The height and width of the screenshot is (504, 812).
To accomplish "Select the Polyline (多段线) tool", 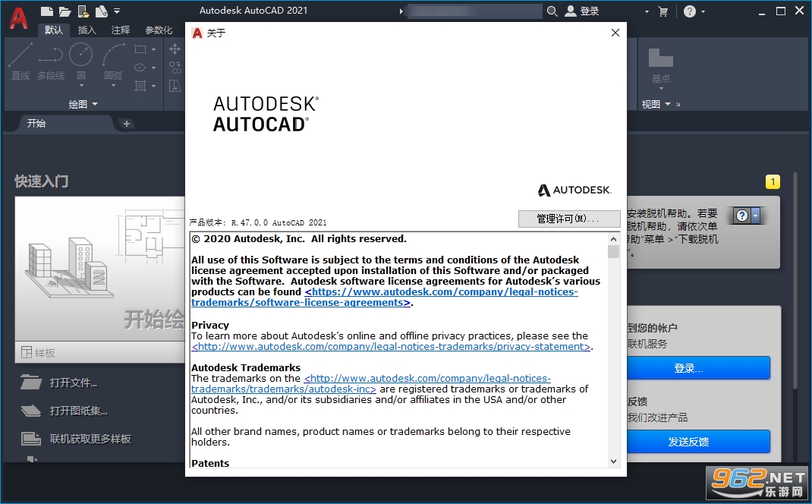I will 51,62.
